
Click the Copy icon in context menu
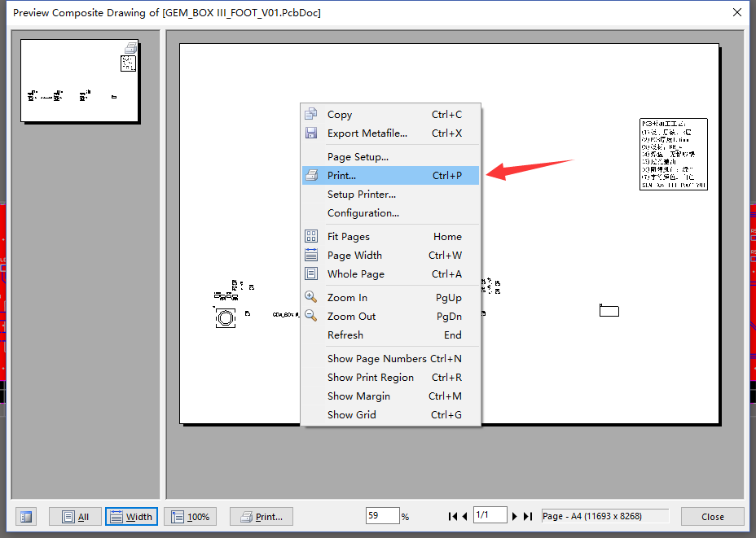coord(311,114)
